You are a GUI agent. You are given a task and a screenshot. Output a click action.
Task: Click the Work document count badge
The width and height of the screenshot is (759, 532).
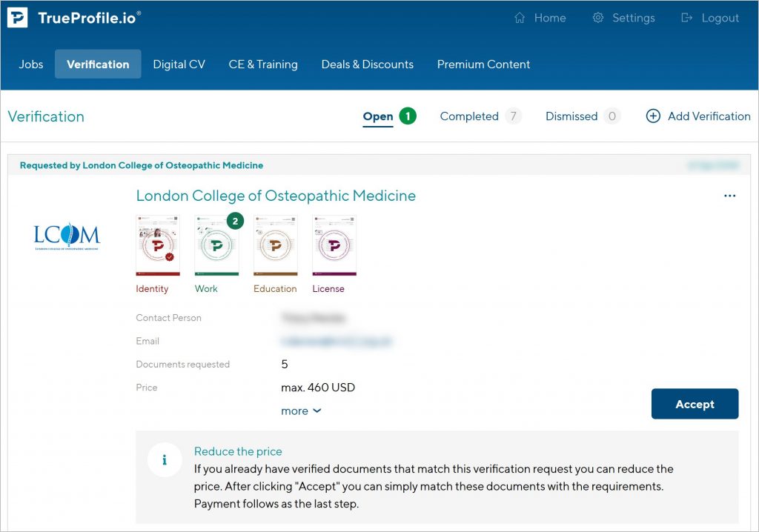[x=235, y=222]
